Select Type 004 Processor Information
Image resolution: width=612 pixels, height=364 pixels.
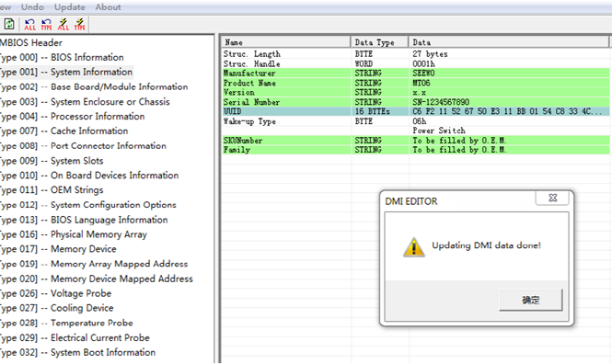click(x=72, y=116)
